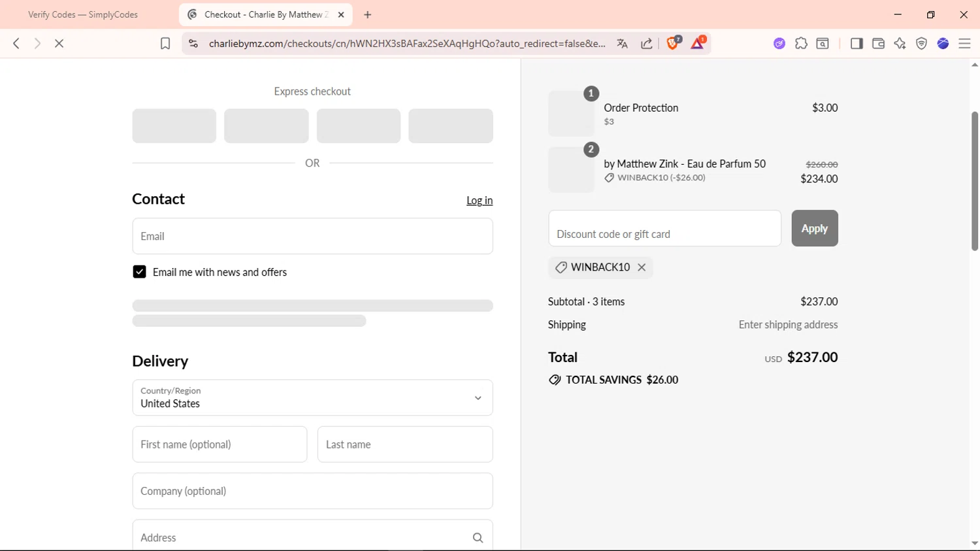Click the fourth express checkout button
This screenshot has height=551, width=980.
pyautogui.click(x=451, y=125)
